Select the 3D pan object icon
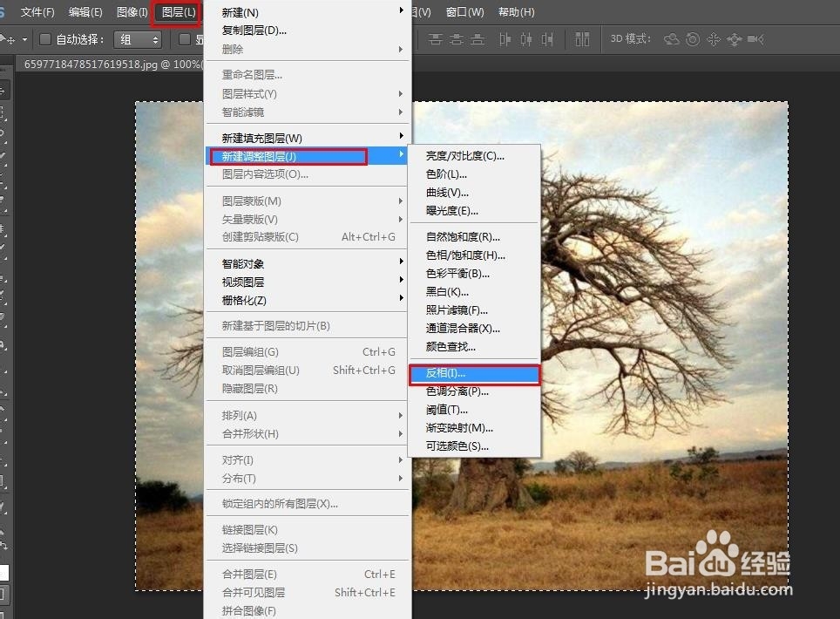The height and width of the screenshot is (619, 840). (714, 39)
